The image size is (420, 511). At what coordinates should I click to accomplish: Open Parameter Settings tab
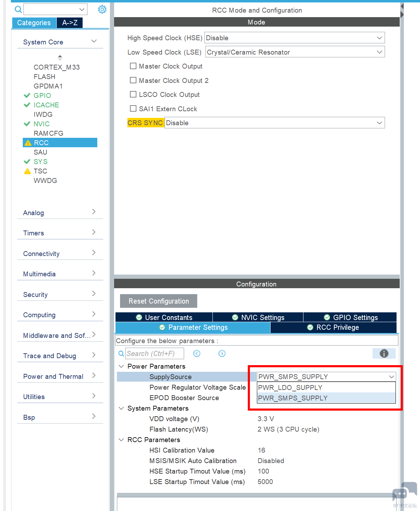tap(193, 327)
